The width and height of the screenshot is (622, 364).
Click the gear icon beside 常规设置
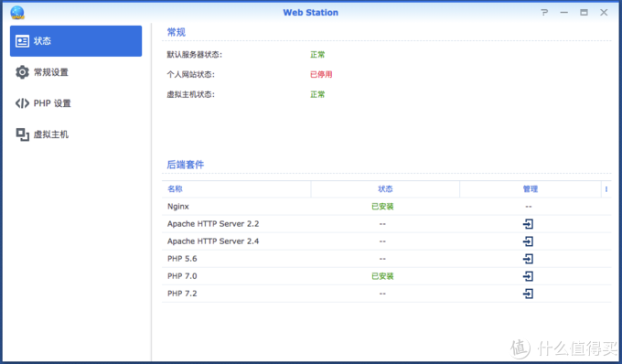pos(22,72)
